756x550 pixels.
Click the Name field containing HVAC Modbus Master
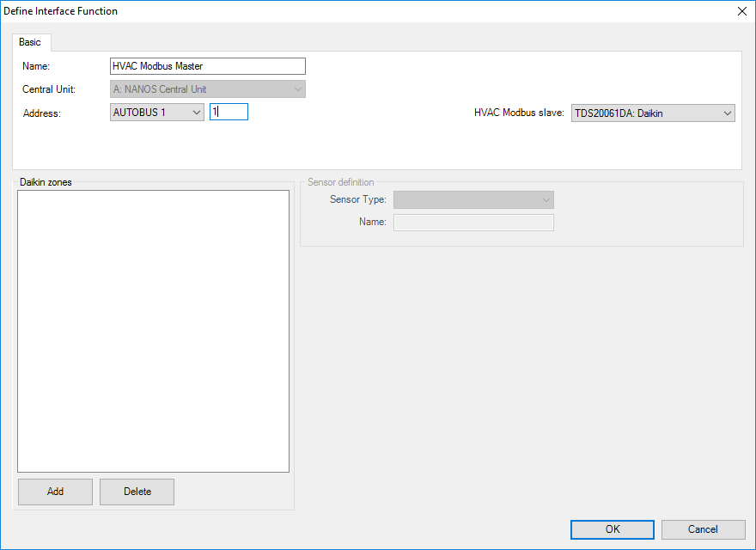click(208, 66)
